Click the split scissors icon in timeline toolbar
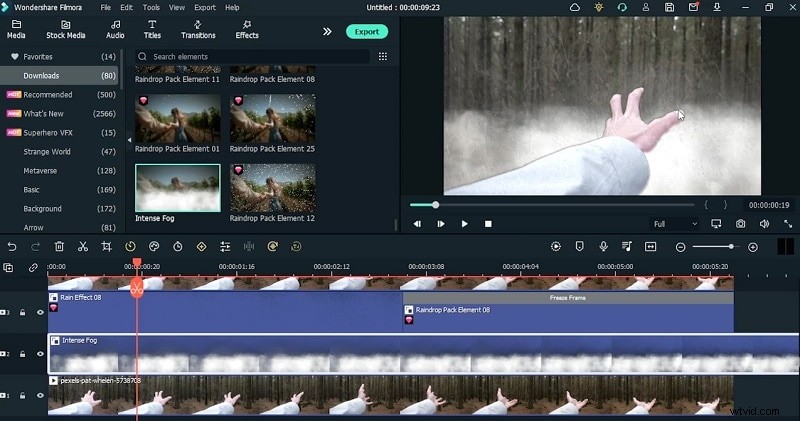Screen dimensions: 800x421 pyautogui.click(x=83, y=246)
